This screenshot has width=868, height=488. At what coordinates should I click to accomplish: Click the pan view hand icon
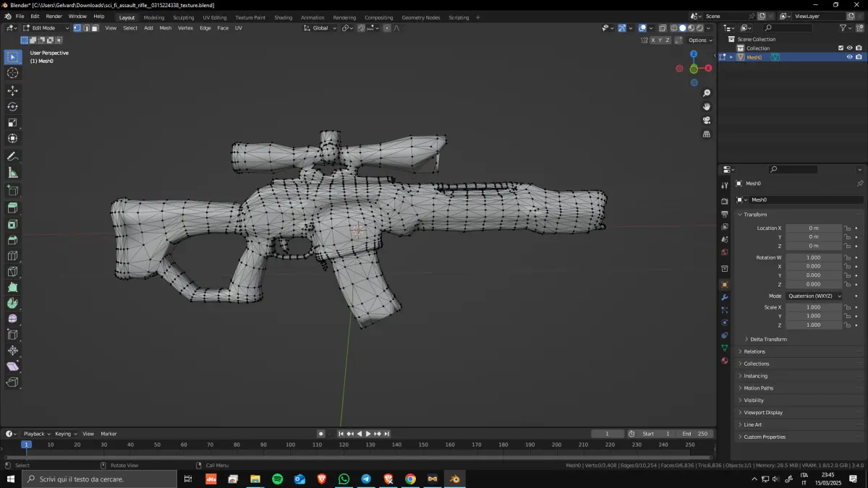pyautogui.click(x=707, y=107)
